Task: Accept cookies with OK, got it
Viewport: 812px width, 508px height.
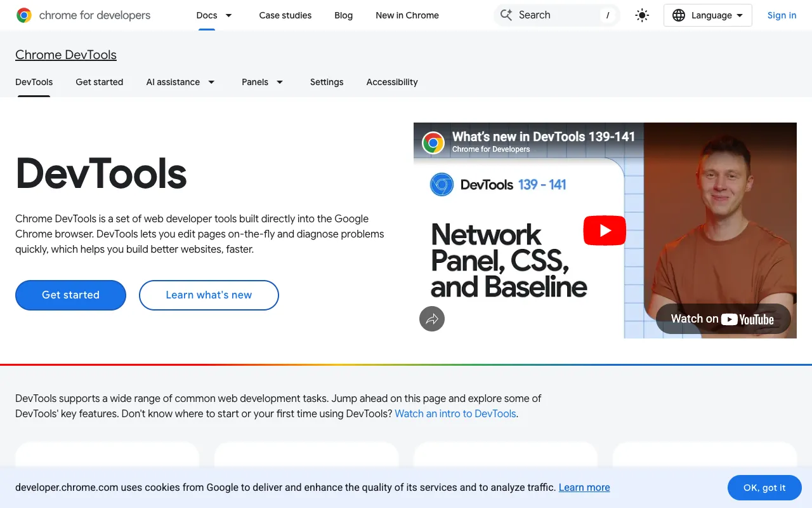Action: click(x=764, y=488)
